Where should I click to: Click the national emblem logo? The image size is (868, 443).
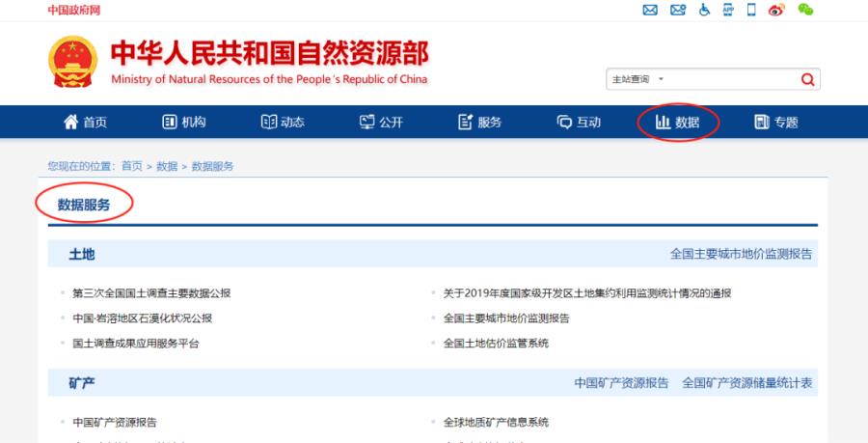point(72,62)
